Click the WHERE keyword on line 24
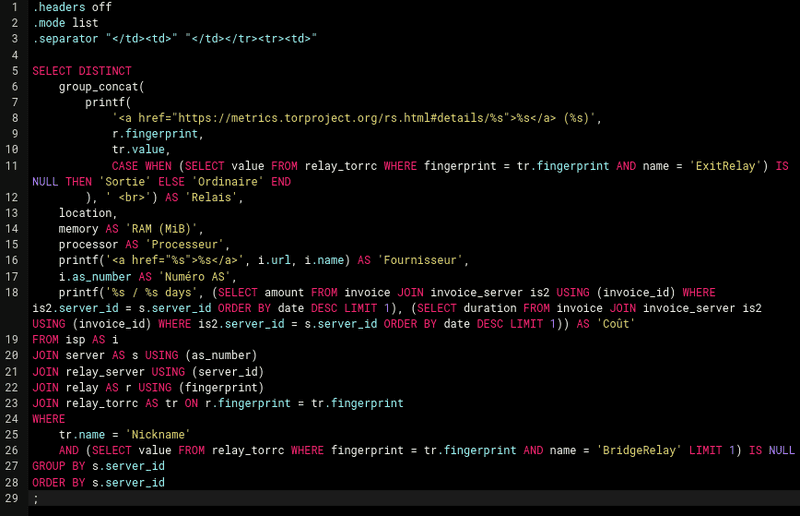Viewport: 800px width, 516px height. click(48, 419)
